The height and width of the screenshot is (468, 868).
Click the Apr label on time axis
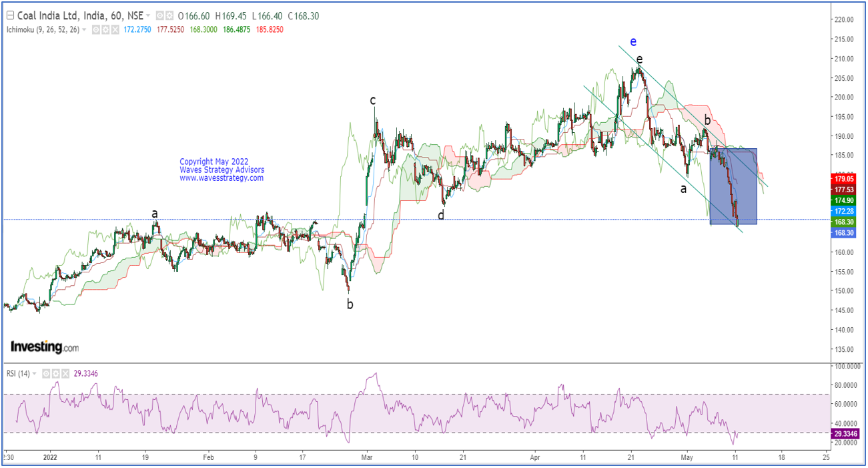[x=536, y=458]
